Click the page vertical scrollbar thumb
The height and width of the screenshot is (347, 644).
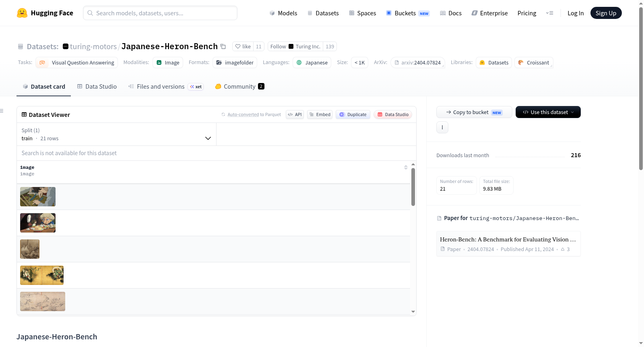pos(641,89)
